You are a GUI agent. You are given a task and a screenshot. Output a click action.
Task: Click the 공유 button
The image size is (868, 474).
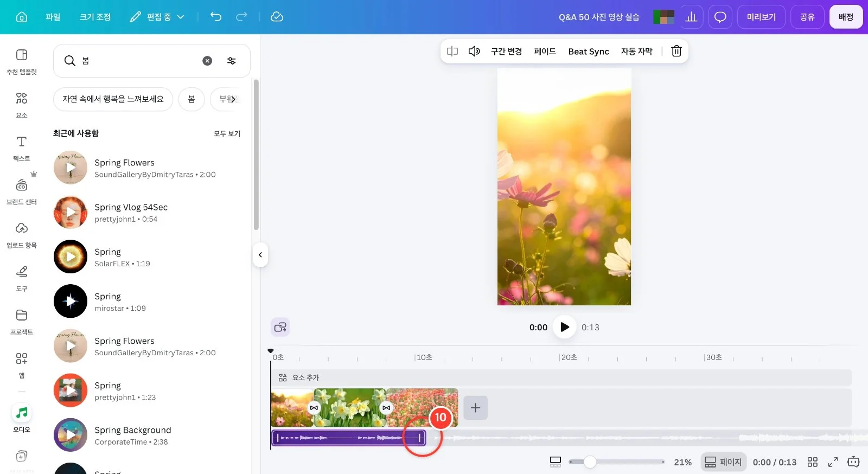807,17
